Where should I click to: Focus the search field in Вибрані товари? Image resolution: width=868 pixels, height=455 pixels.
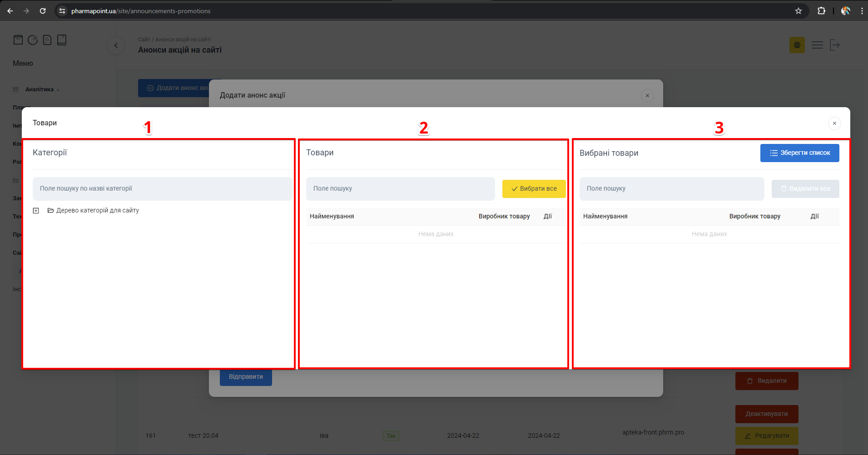[x=671, y=189]
